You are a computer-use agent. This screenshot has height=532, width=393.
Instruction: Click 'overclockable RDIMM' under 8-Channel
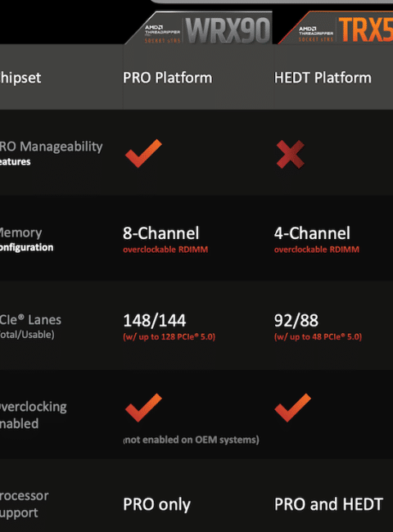(165, 250)
